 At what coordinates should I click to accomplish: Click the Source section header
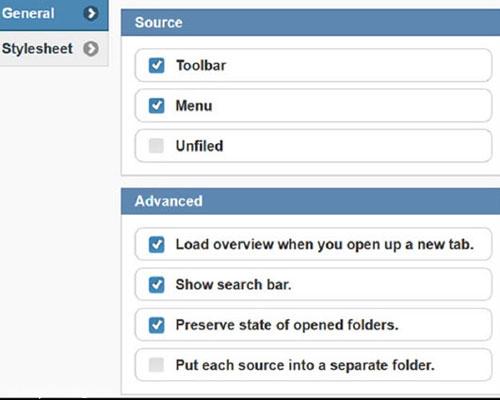(310, 23)
